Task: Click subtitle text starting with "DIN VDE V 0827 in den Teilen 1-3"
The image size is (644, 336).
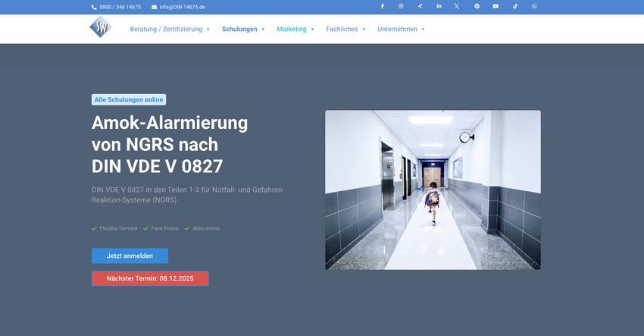Action: point(188,195)
